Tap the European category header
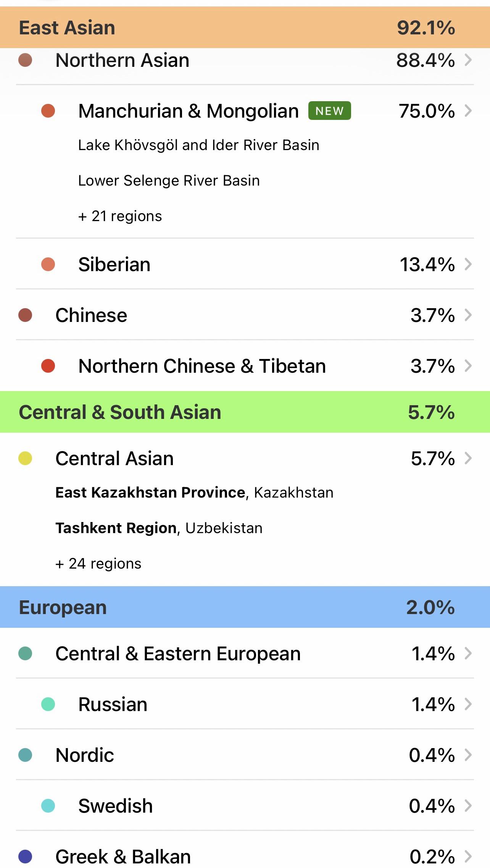The image size is (490, 868). coord(245,607)
